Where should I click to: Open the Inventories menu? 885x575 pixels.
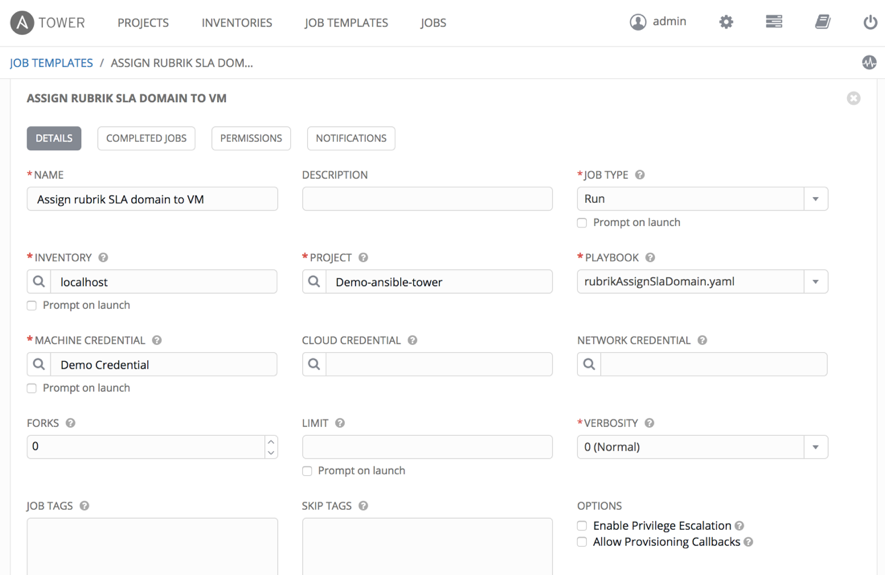pos(237,23)
